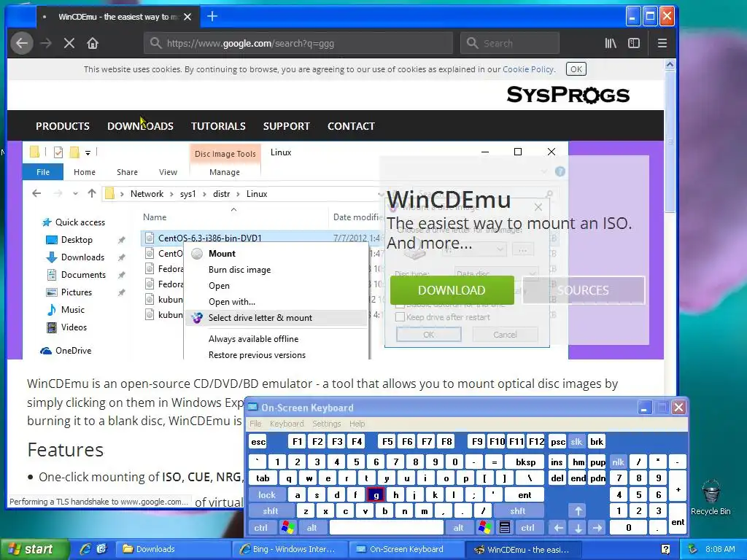Open the PRODUCTS menu
Viewport: 747px width, 560px height.
coord(63,126)
